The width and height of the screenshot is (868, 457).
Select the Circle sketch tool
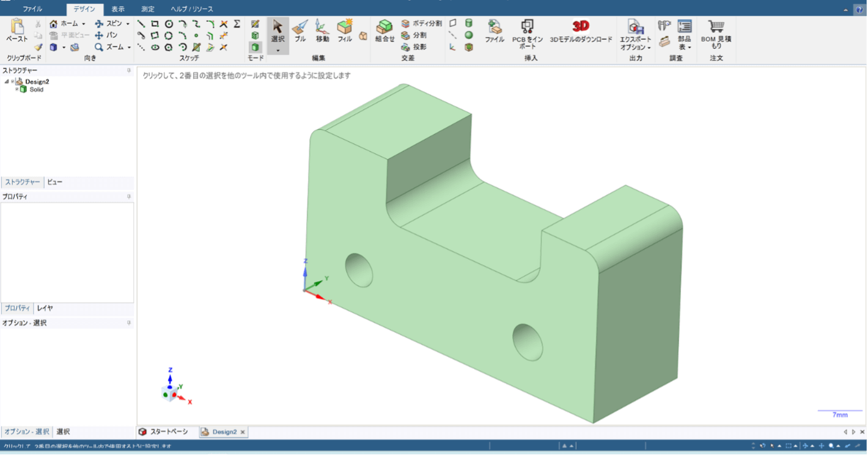pos(169,24)
